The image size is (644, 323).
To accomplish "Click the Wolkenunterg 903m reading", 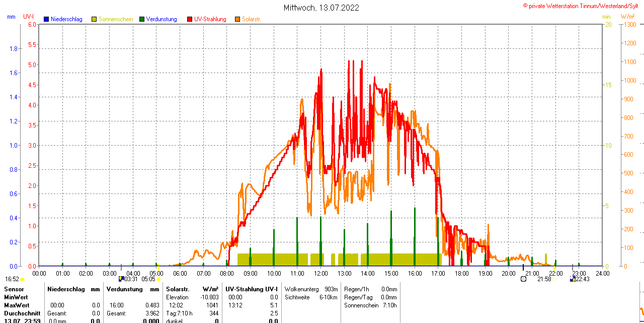I will pos(311,289).
